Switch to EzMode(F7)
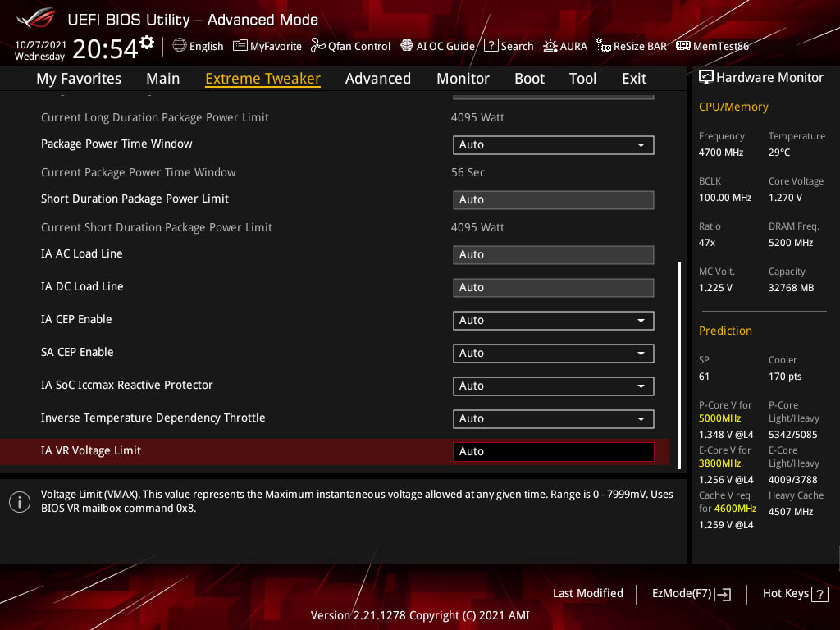 click(691, 594)
